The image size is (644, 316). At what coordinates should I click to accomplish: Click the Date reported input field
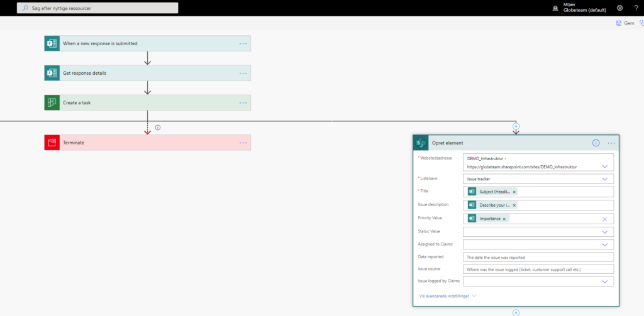pyautogui.click(x=538, y=258)
